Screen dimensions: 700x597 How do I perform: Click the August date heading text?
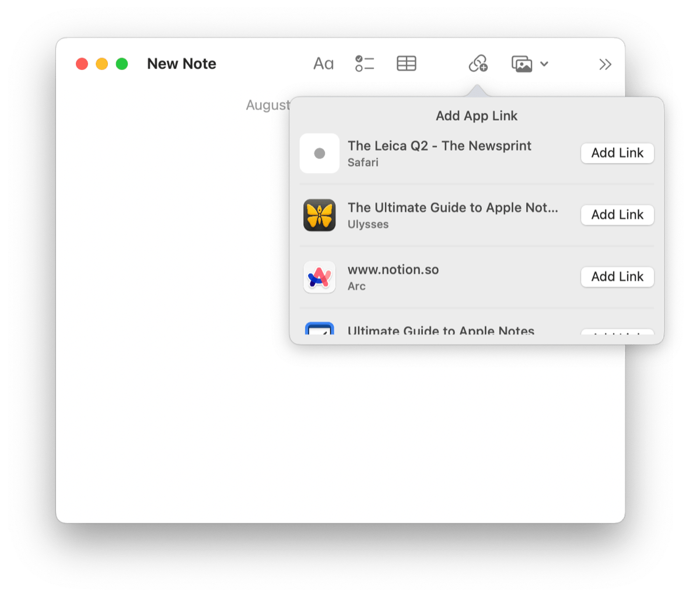[269, 105]
